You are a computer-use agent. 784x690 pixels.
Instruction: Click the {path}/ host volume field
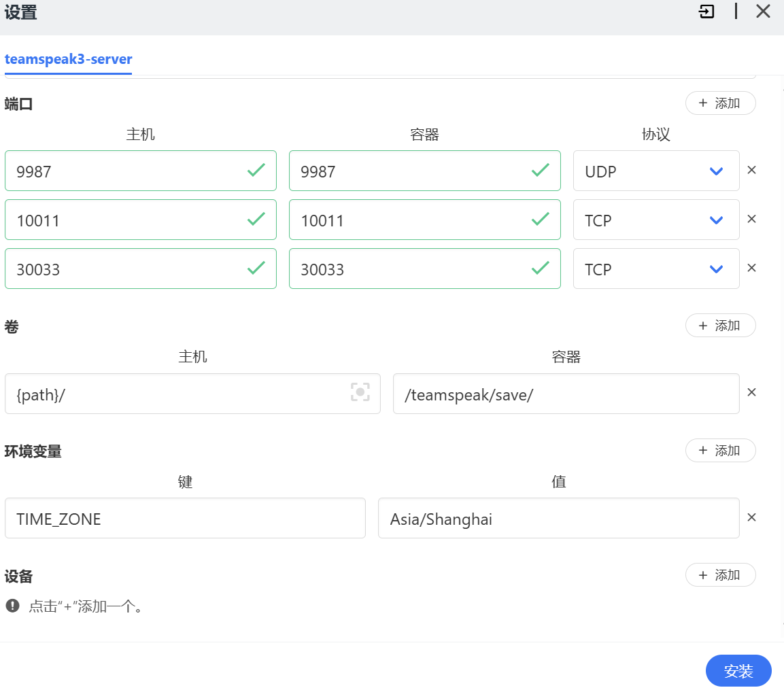click(192, 394)
